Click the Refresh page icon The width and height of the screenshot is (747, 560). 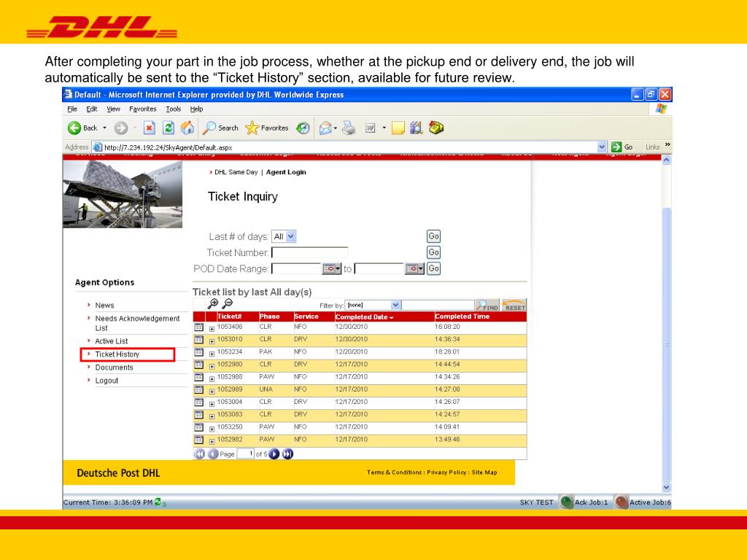click(x=169, y=128)
